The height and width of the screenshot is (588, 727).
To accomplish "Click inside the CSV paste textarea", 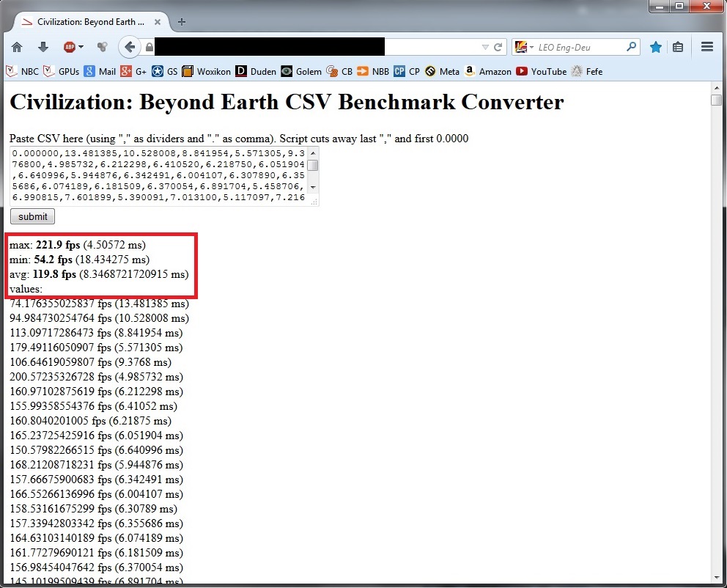I will (x=159, y=175).
